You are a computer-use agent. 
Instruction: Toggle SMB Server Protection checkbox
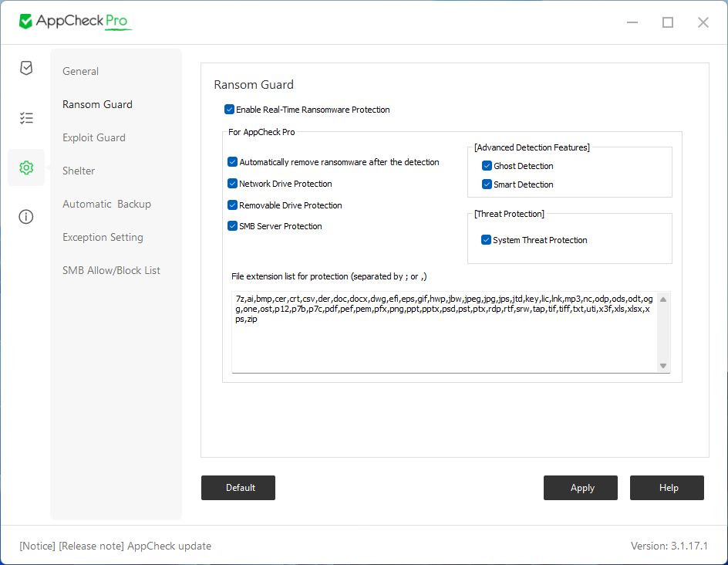point(232,226)
